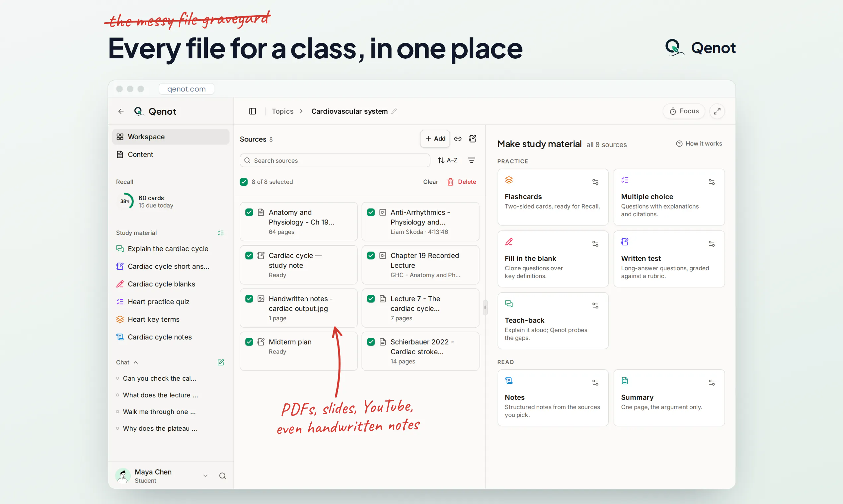This screenshot has height=504, width=843.
Task: Open settings sliders on Flashcards card
Action: [595, 182]
